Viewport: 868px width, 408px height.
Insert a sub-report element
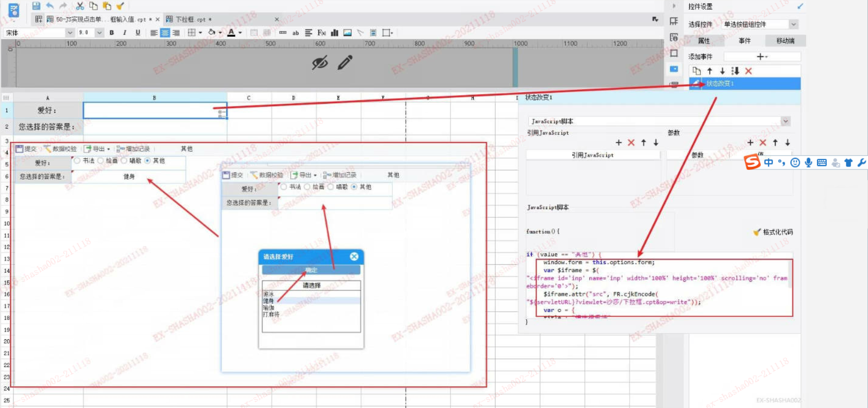(373, 32)
